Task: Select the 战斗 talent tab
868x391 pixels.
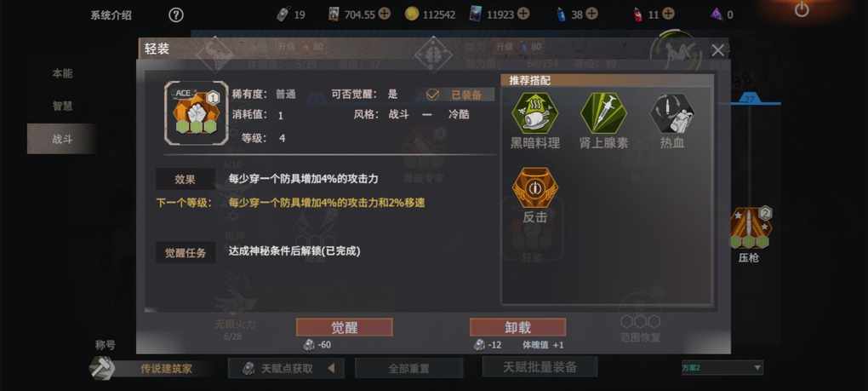Action: coord(62,139)
